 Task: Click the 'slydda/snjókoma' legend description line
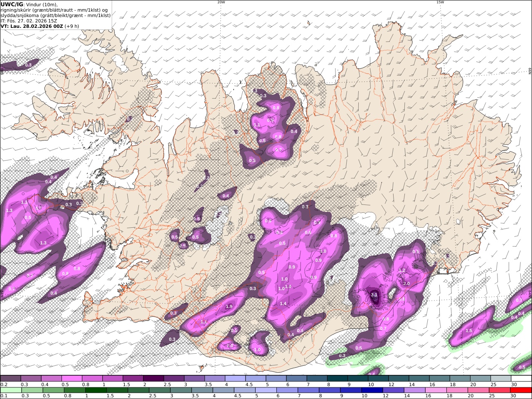click(56, 15)
